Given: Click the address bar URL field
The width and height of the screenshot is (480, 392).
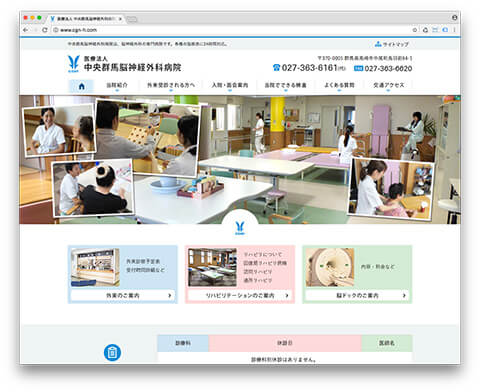Looking at the screenshot, I should pos(233,30).
